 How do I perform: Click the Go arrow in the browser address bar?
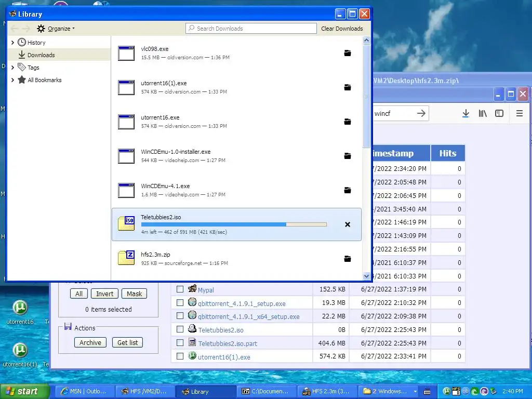pyautogui.click(x=421, y=113)
